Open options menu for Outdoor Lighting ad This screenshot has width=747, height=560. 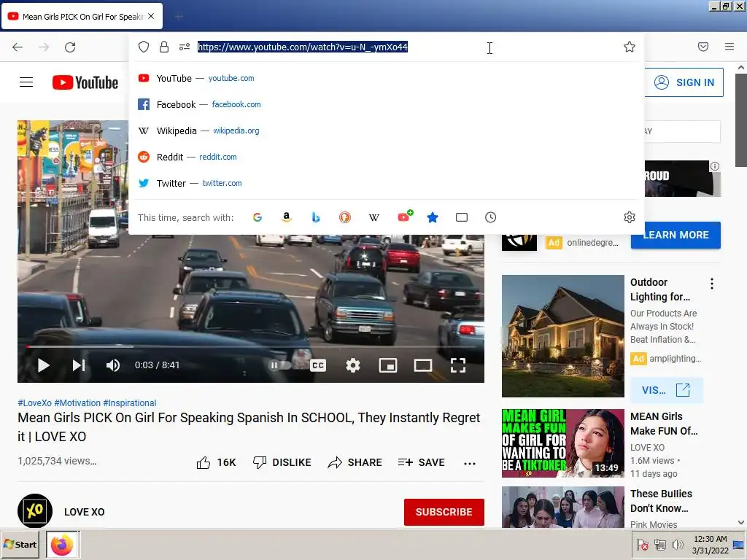point(712,284)
